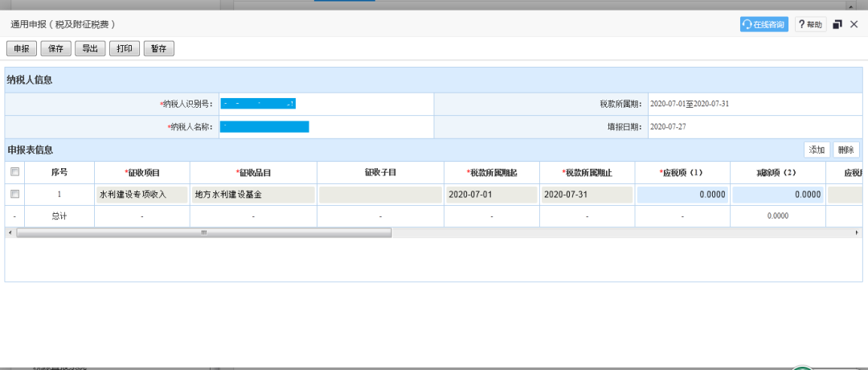Check the checkbox for row 1
This screenshot has height=370, width=868.
point(14,195)
